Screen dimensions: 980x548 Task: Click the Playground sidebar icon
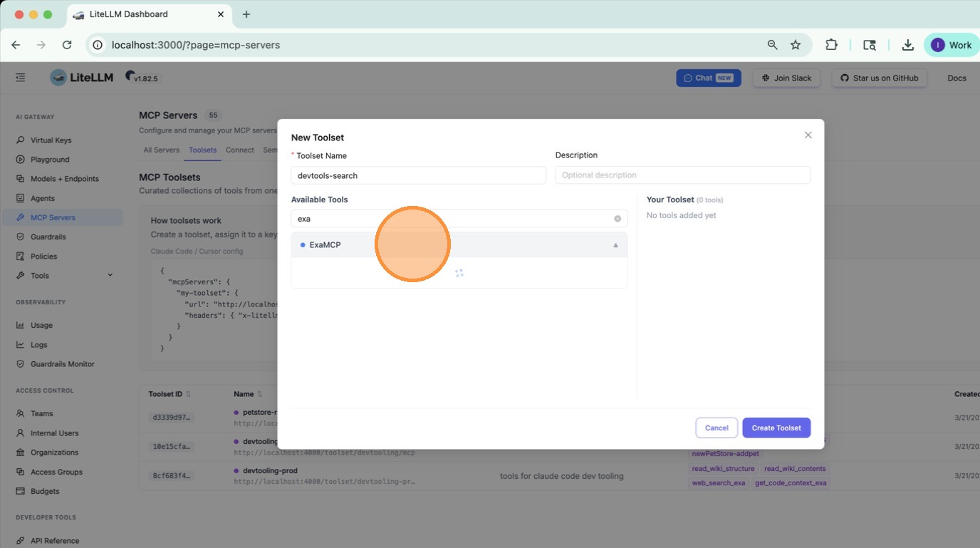click(x=20, y=160)
